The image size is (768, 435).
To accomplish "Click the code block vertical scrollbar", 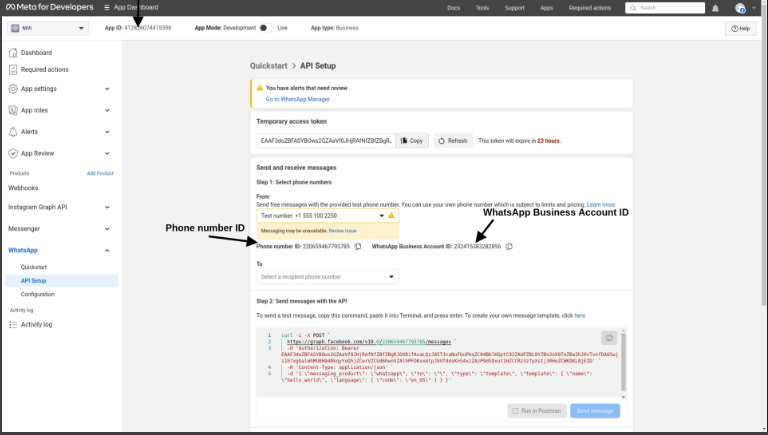I will point(624,364).
